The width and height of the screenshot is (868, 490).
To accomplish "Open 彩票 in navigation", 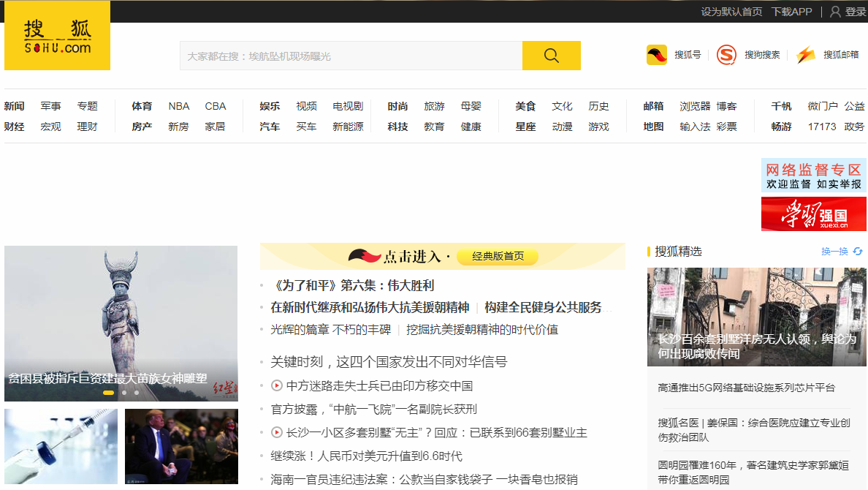I will (726, 127).
